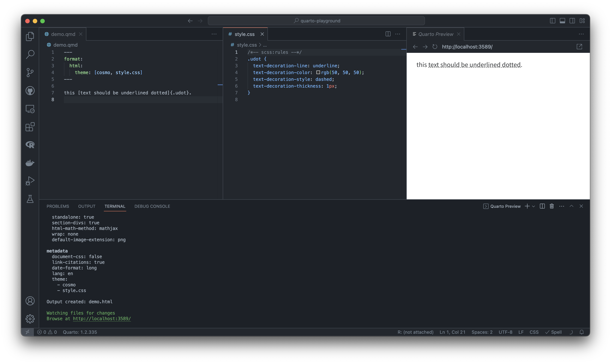This screenshot has height=364, width=611.
Task: Open Customize Layout options
Action: [x=582, y=21]
